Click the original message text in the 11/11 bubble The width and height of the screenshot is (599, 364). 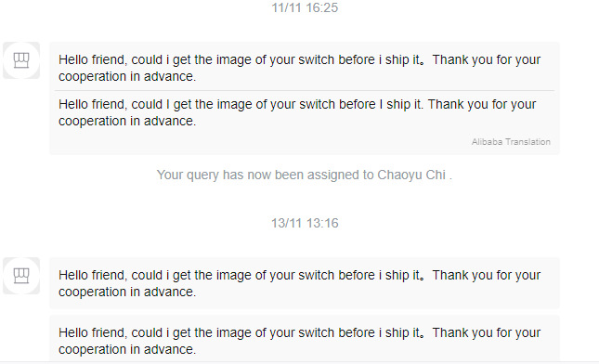[x=299, y=68]
